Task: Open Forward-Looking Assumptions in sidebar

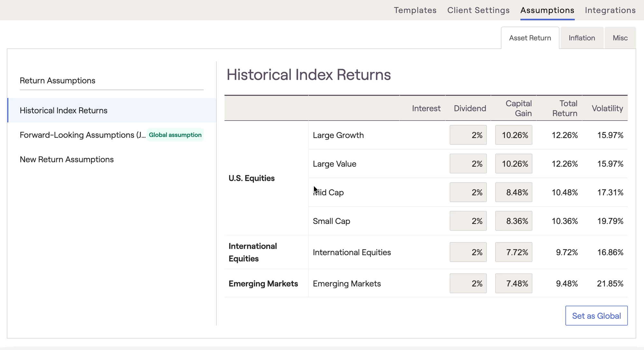Action: (82, 135)
